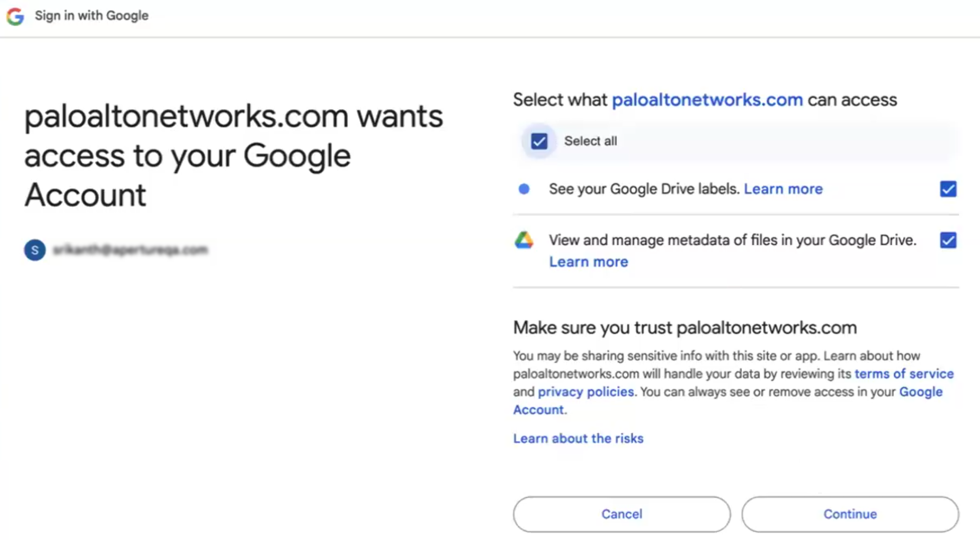Click the Sign in with Google header text
980x540 pixels.
[x=91, y=16]
